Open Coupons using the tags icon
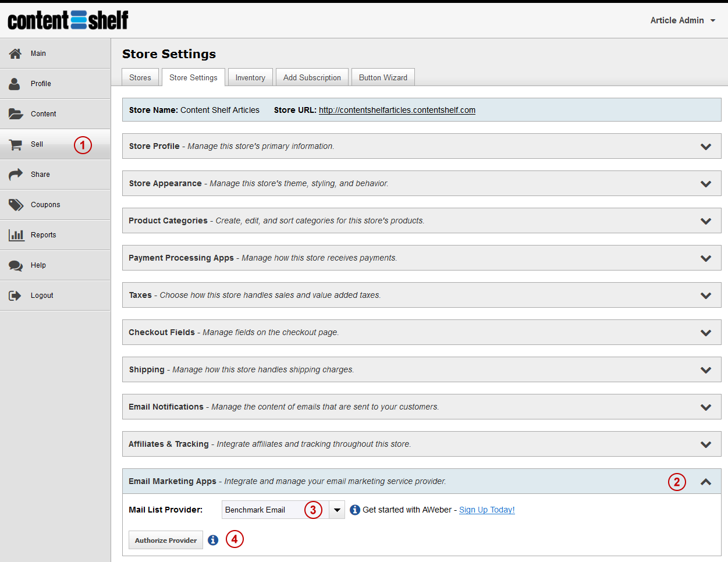The width and height of the screenshot is (728, 562). click(16, 205)
